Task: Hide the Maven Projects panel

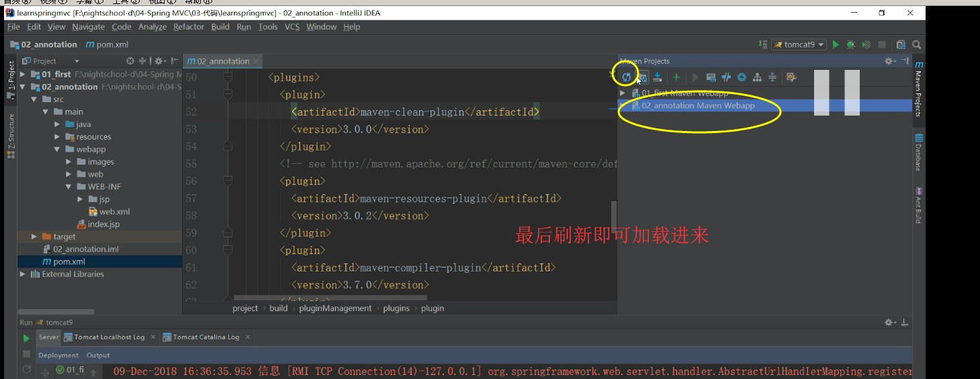Action: coord(905,61)
